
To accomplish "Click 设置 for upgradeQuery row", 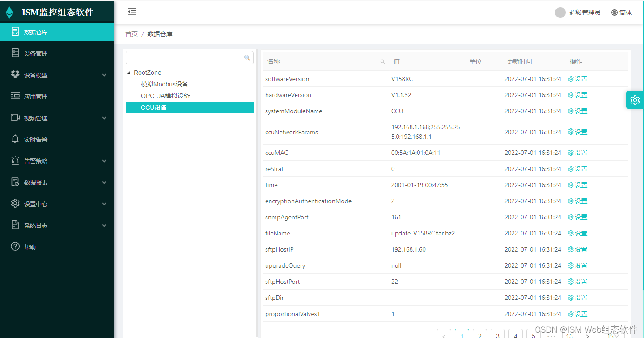I will tap(577, 265).
